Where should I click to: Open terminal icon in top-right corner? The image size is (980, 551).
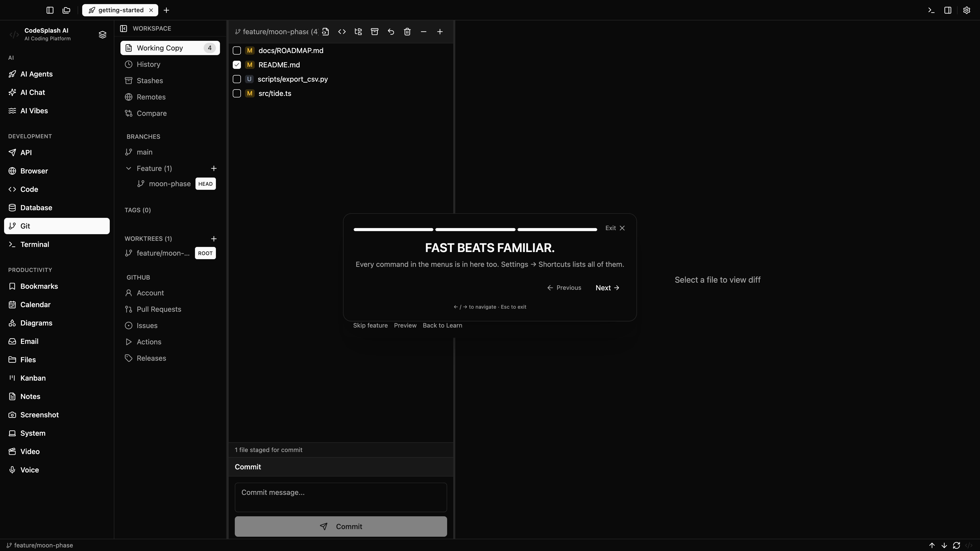click(931, 10)
